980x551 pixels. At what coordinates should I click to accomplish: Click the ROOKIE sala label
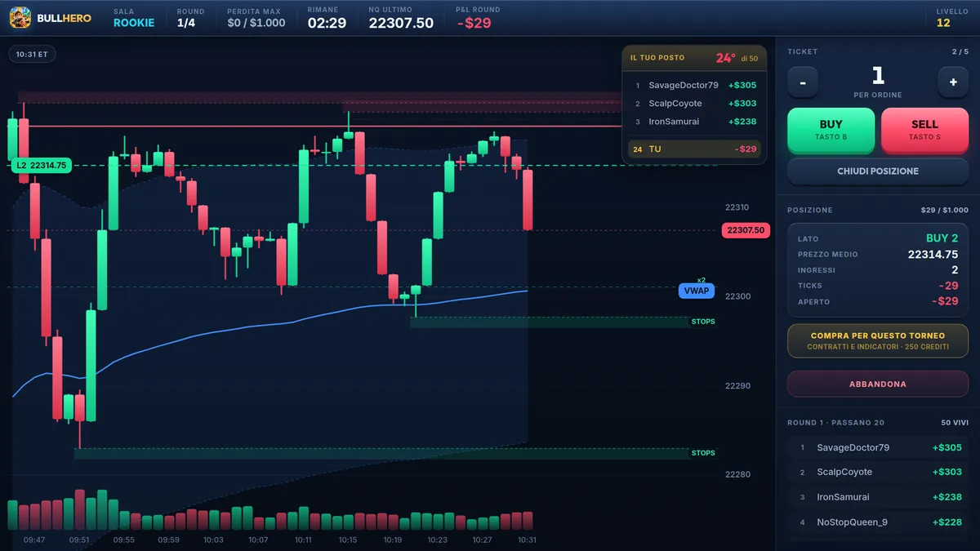click(134, 23)
